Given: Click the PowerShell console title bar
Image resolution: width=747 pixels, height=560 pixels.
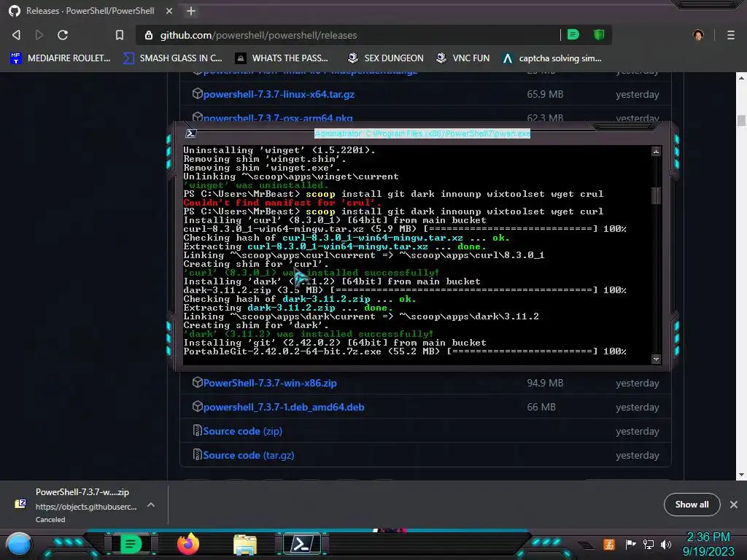Looking at the screenshot, I should [422, 134].
